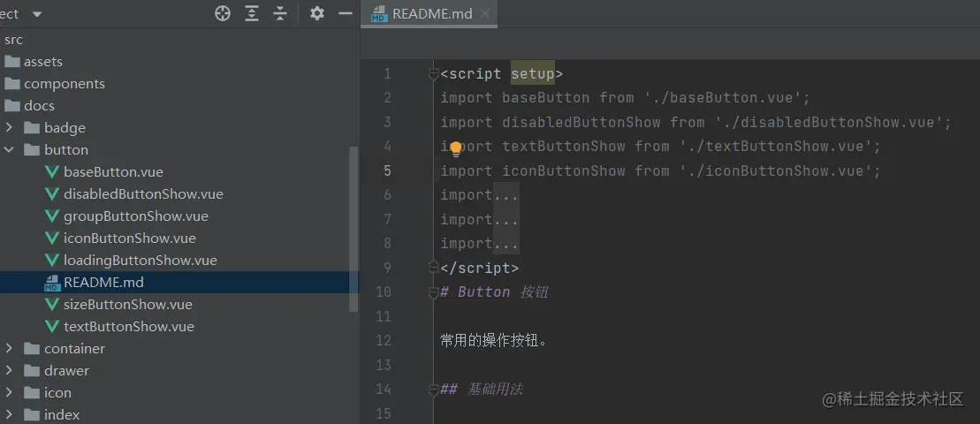Screen dimensions: 980x424
Task: Expand the badge folder
Action: click(x=9, y=127)
